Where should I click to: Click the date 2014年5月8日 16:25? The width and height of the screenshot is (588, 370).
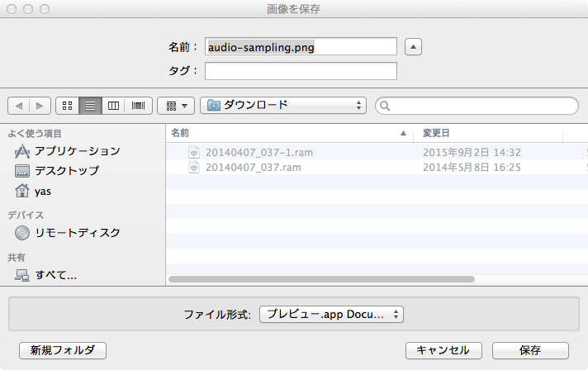pos(472,167)
